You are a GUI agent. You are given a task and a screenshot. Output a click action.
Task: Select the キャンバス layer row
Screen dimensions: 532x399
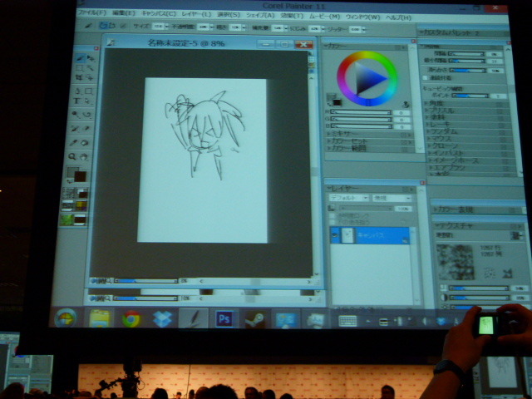(374, 236)
